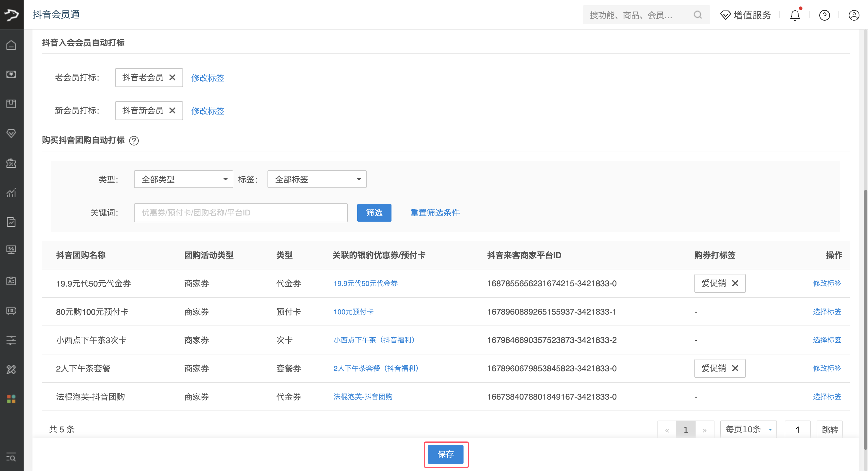The width and height of the screenshot is (868, 471).
Task: Remove 爱促销 tag from 19.9元代50元代金券 row
Action: (735, 283)
